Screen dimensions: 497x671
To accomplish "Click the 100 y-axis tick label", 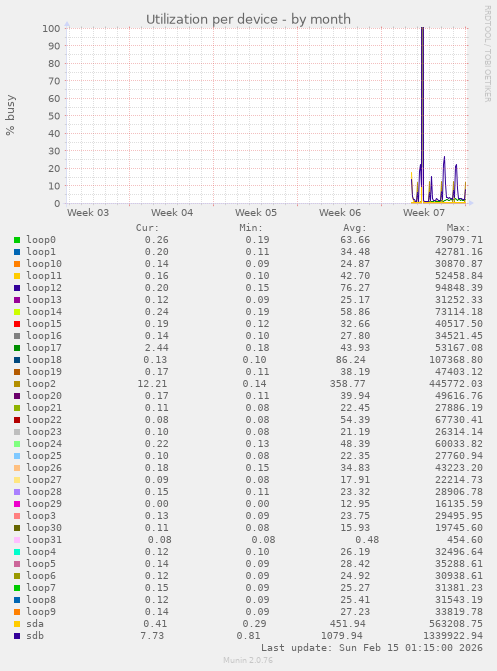I will point(51,29).
